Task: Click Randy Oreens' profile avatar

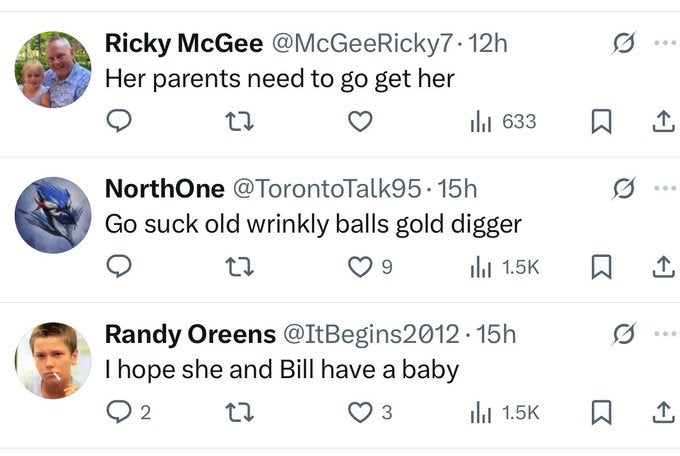Action: 53,360
